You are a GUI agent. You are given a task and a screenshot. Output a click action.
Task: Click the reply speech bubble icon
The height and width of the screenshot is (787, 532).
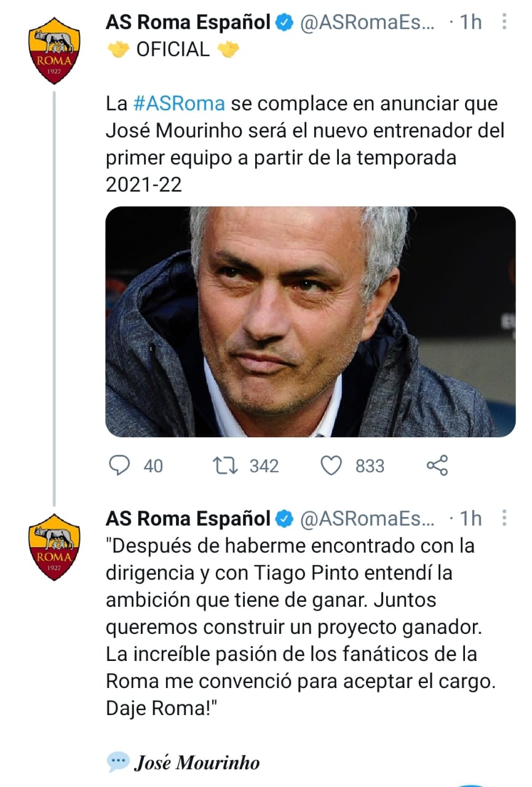pyautogui.click(x=119, y=465)
